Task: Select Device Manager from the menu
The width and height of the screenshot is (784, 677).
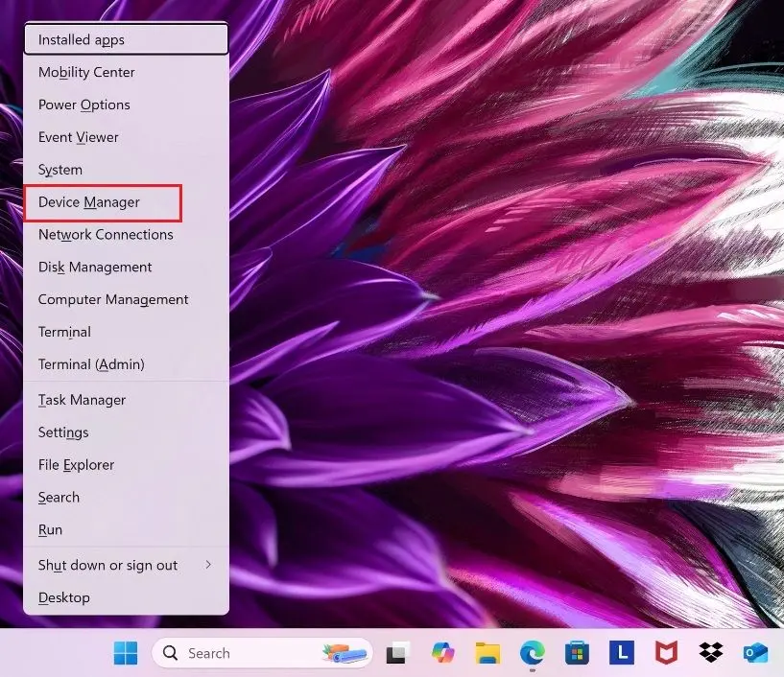Action: point(89,202)
